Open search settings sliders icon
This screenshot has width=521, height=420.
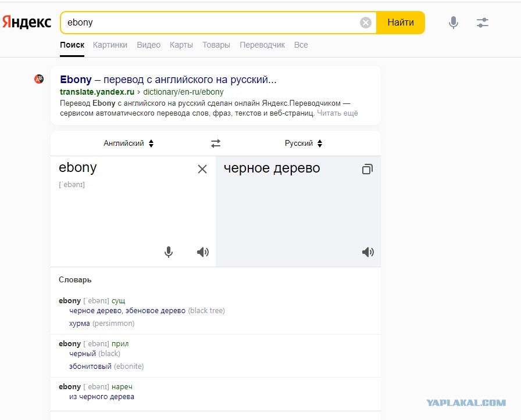(482, 23)
